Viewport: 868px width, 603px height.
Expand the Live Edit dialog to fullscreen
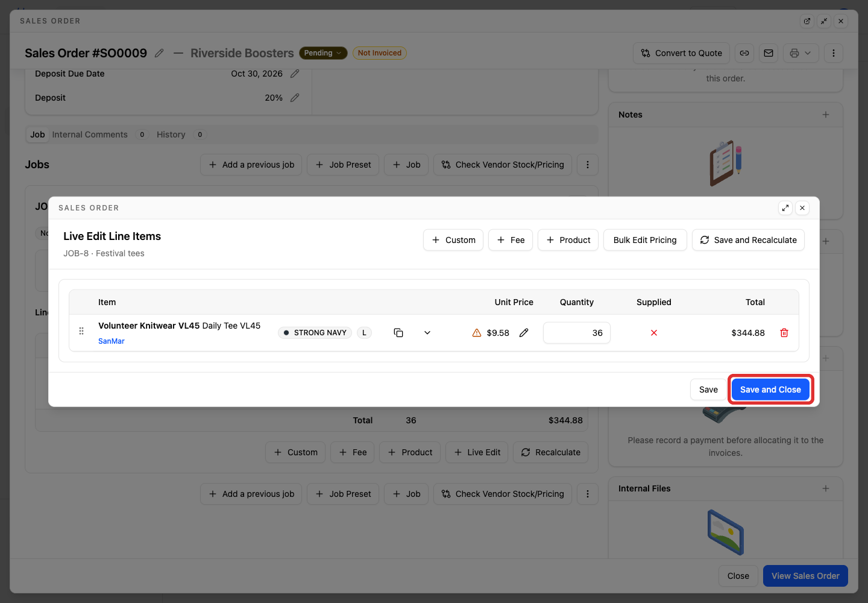click(x=785, y=208)
